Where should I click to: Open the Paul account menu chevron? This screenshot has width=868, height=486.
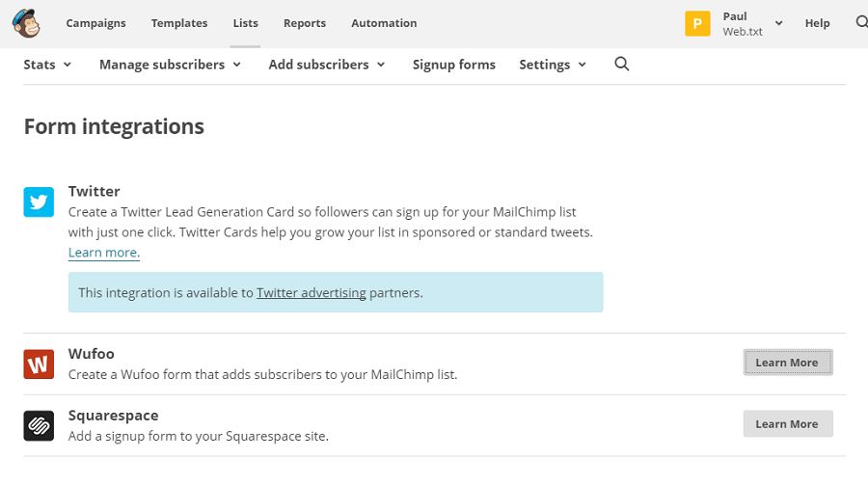pos(779,23)
